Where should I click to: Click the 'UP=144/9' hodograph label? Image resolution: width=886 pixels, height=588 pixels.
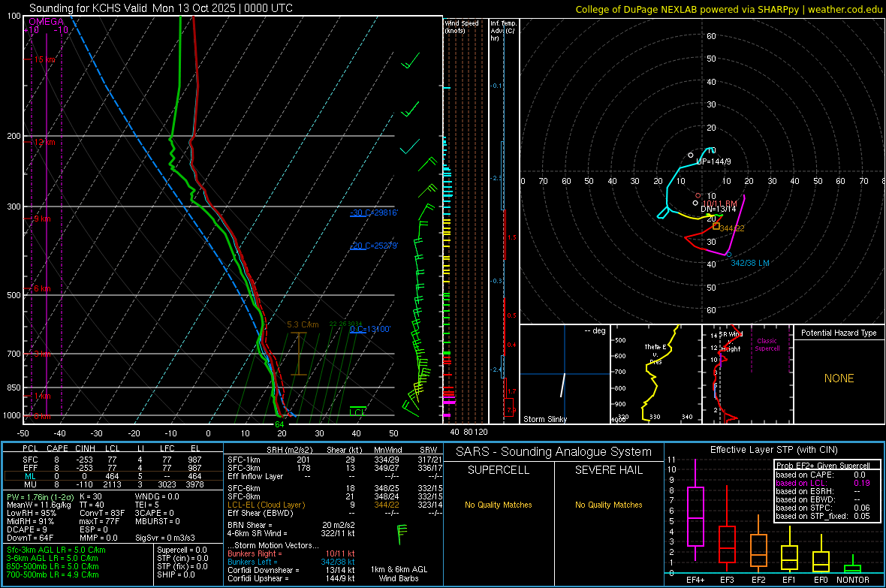tap(713, 161)
